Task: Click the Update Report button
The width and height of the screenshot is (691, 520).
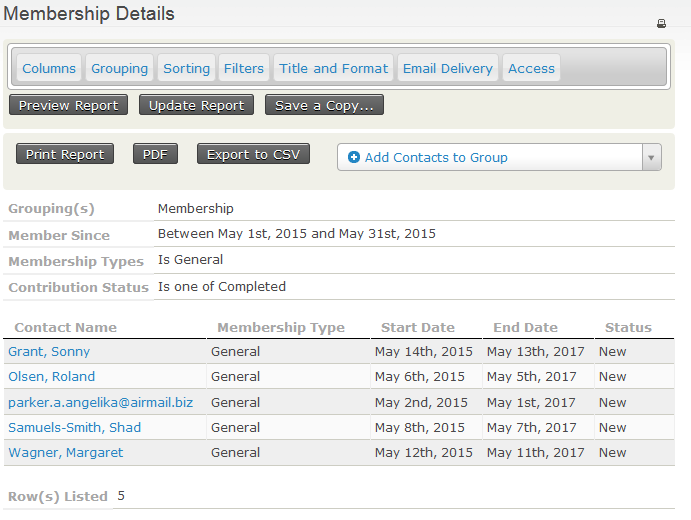Action: 196,105
